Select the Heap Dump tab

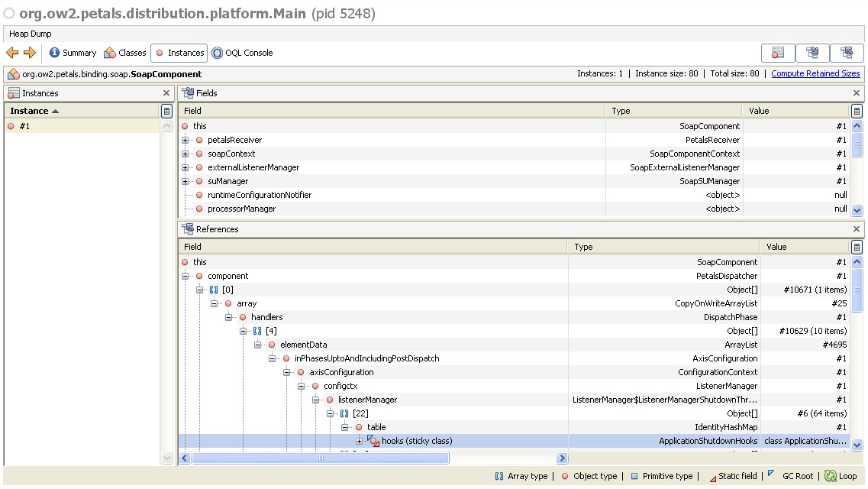point(30,34)
